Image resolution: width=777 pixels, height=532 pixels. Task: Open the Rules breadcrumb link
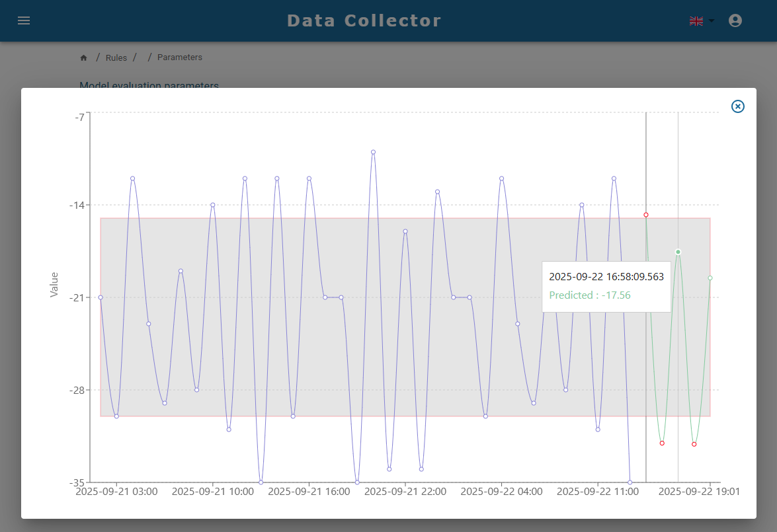point(116,57)
